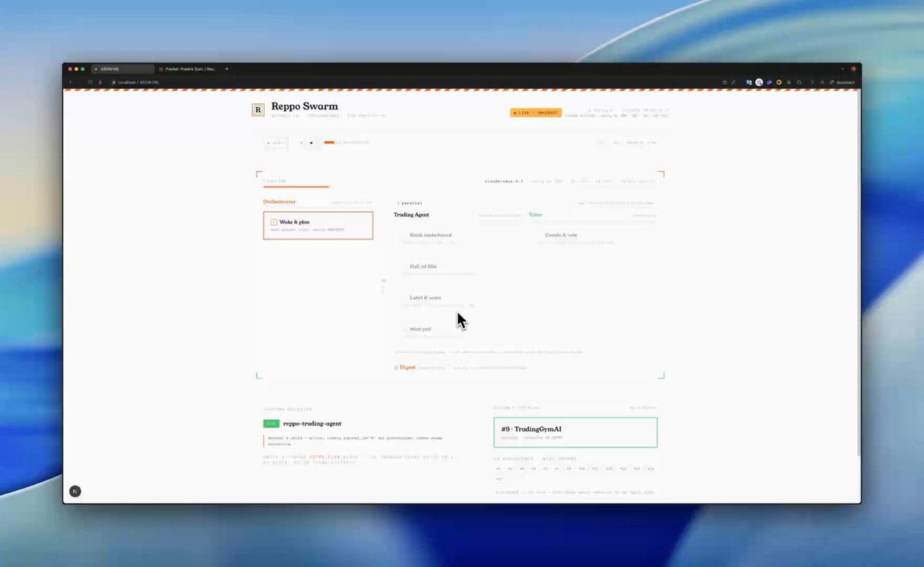Image resolution: width=924 pixels, height=567 pixels.
Task: Select the Label & score step
Action: tap(425, 297)
